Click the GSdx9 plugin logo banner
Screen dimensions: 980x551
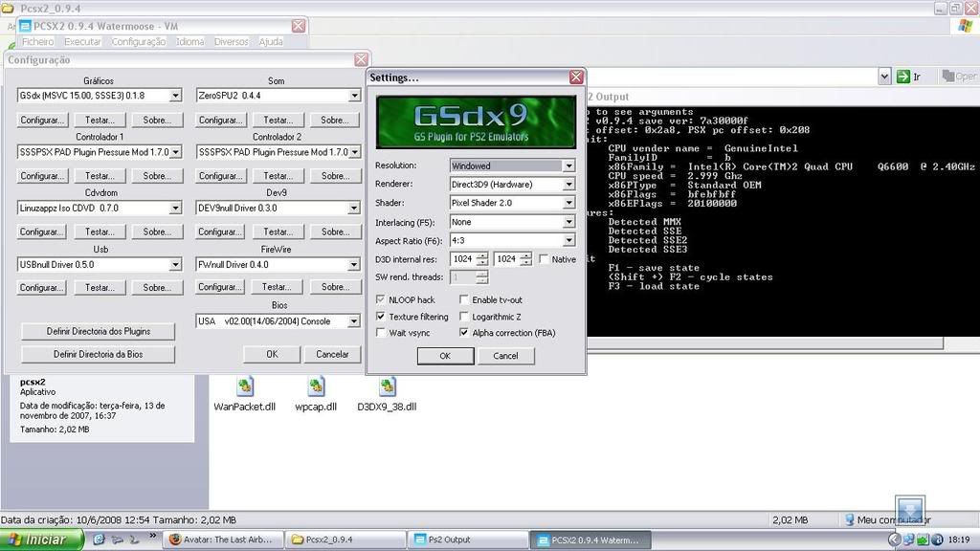coord(476,121)
